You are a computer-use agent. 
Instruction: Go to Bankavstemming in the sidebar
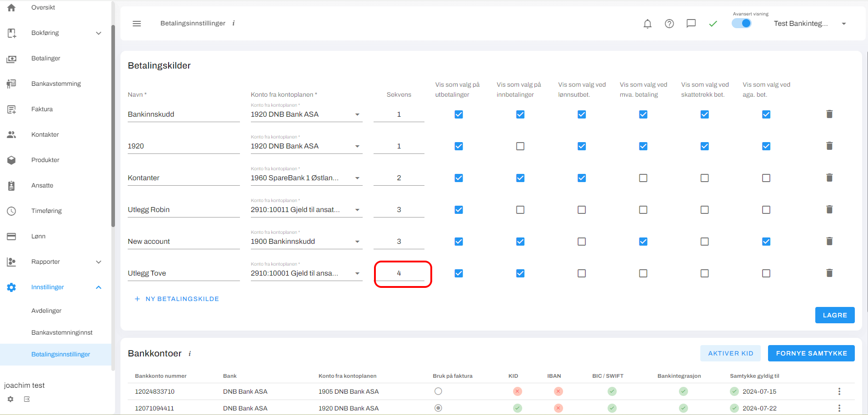click(x=55, y=84)
